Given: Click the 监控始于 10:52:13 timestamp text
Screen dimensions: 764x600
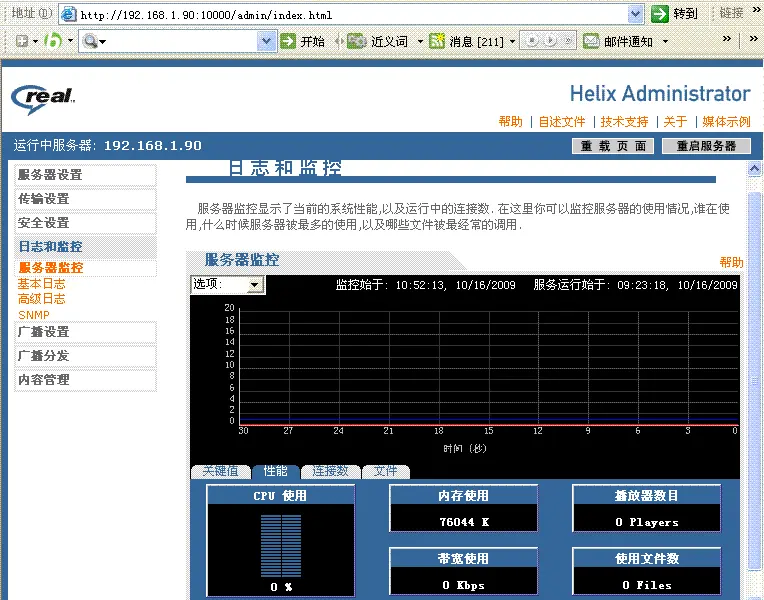Looking at the screenshot, I should click(425, 285).
